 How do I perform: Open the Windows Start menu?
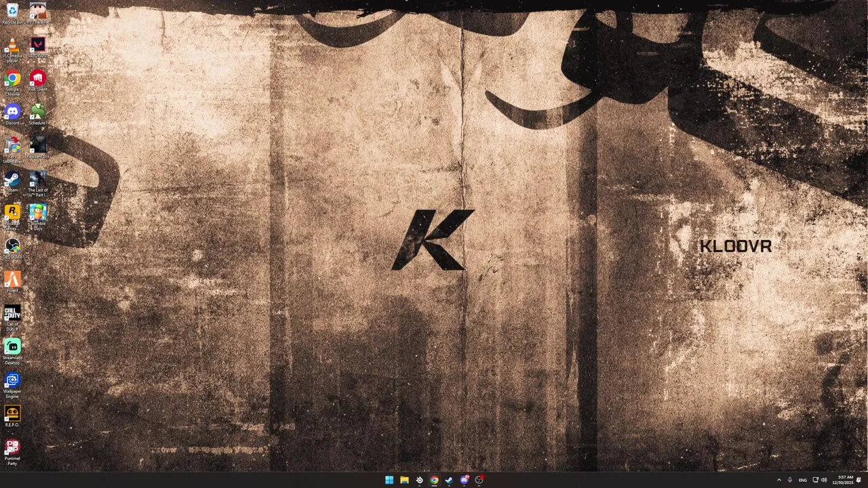389,480
